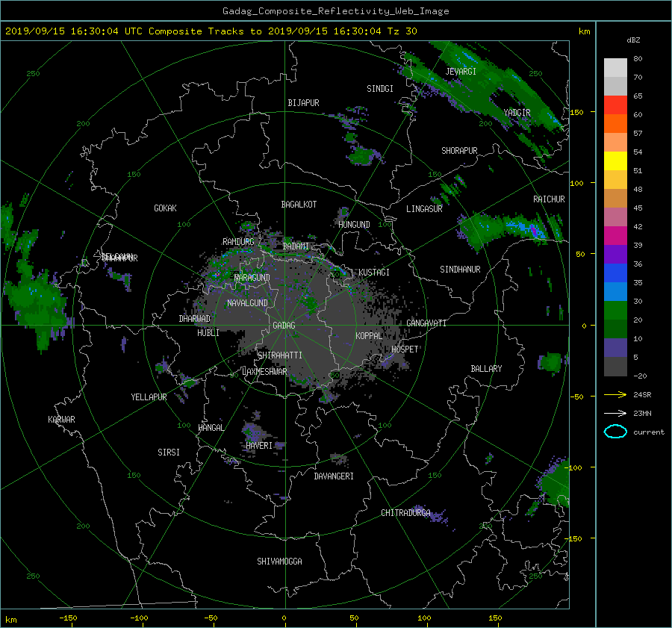
Task: Select the red 65–60 dBZ legend swatch
Action: [x=615, y=105]
